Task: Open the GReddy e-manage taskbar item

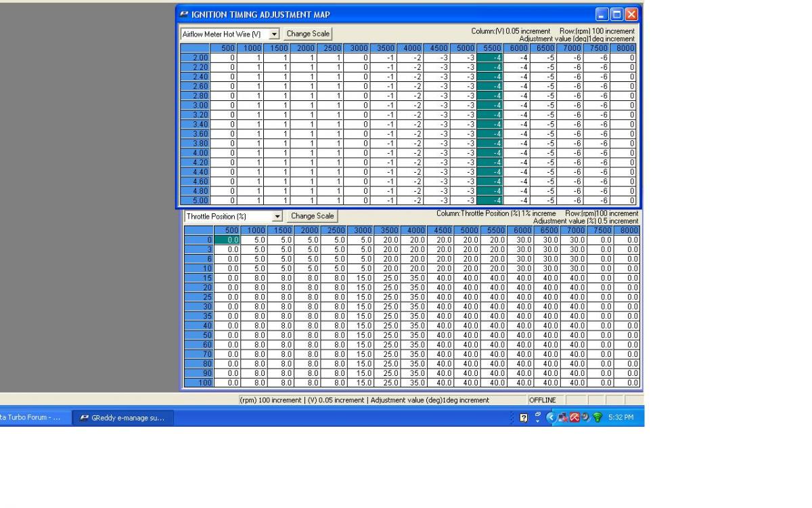Action: click(122, 417)
